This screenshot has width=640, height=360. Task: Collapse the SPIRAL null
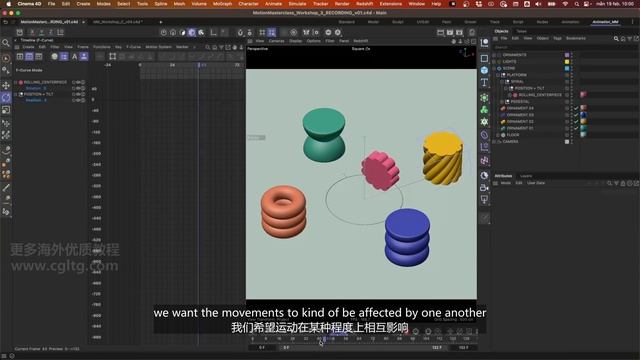click(x=502, y=82)
